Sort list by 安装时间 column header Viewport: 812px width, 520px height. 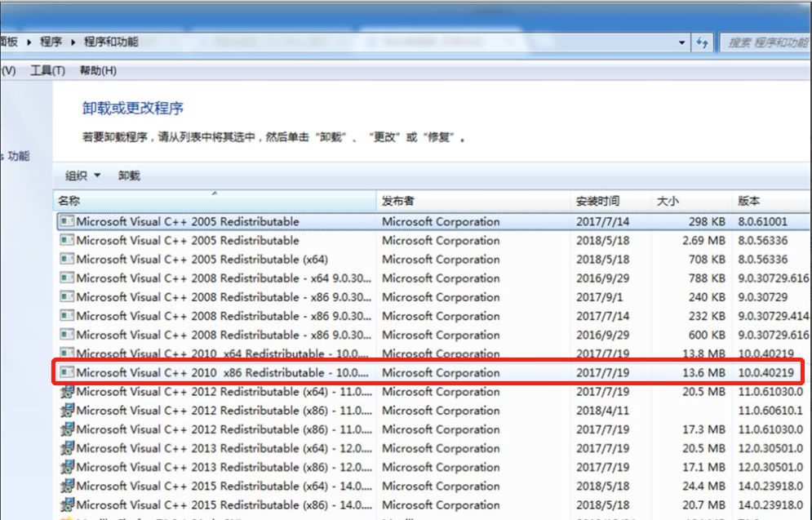pos(610,201)
